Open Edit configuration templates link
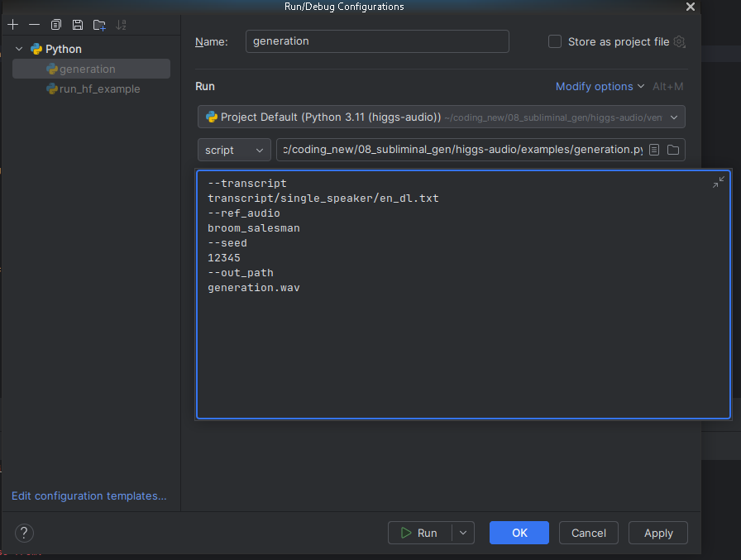Viewport: 741px width, 560px height. point(89,496)
